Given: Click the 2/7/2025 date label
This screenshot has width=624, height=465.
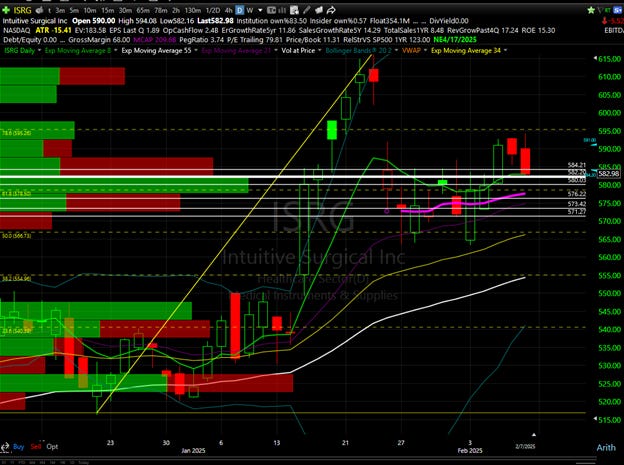Looking at the screenshot, I should (x=525, y=446).
